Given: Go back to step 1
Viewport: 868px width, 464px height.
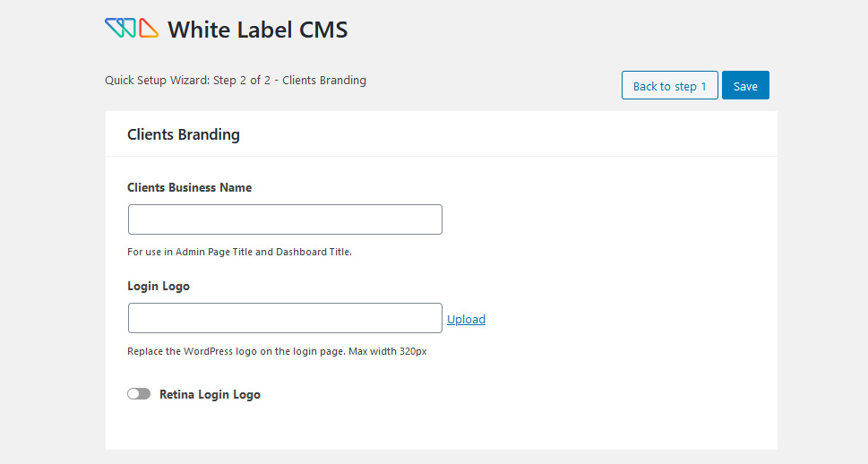Looking at the screenshot, I should click(x=669, y=85).
